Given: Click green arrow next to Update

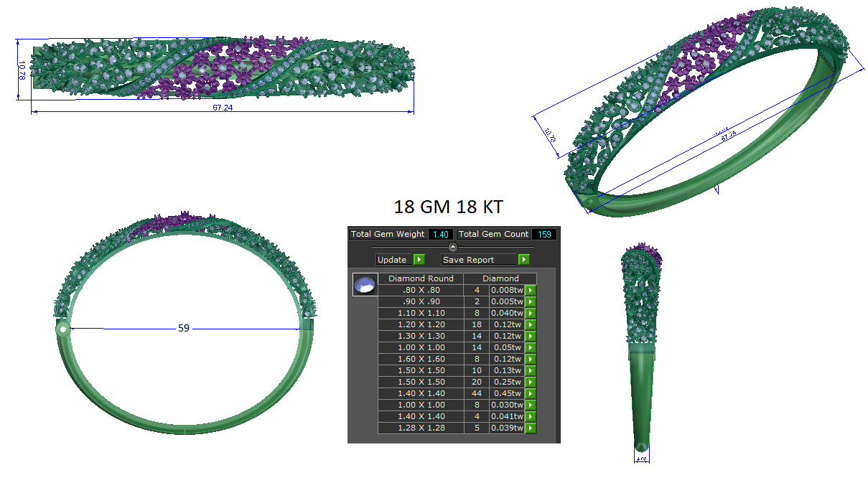Looking at the screenshot, I should 419,260.
